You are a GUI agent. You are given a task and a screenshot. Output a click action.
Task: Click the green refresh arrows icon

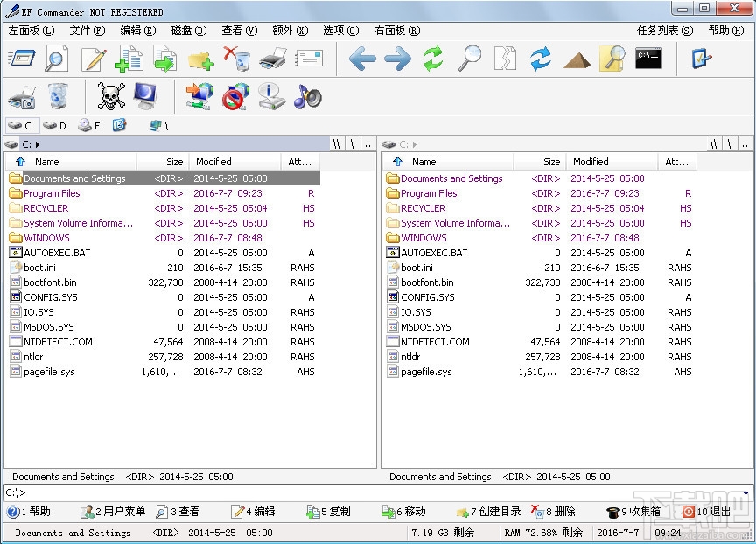433,59
